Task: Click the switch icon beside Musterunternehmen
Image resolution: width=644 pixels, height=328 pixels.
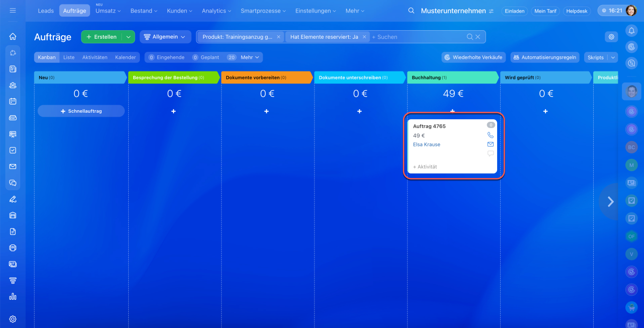Action: pyautogui.click(x=491, y=11)
